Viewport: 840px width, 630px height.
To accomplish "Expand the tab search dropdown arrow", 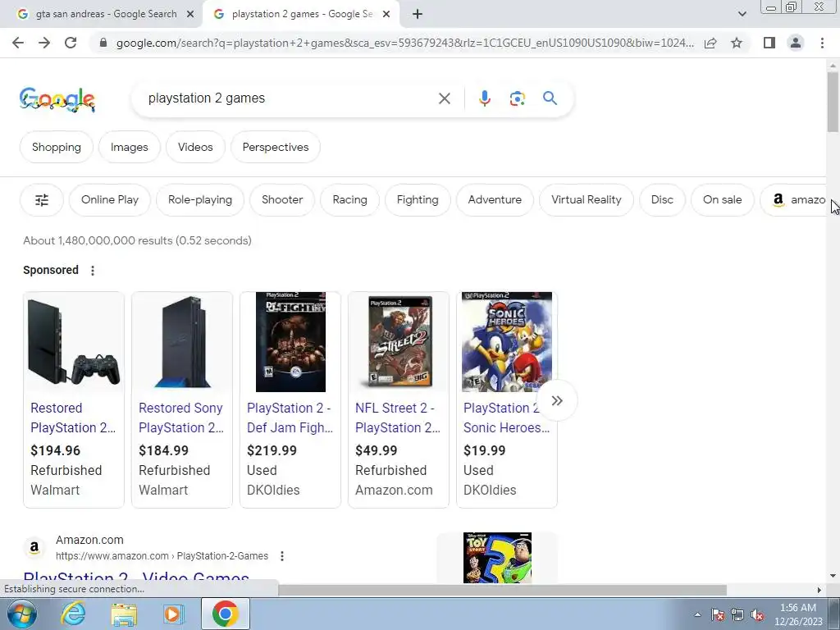I will click(742, 15).
